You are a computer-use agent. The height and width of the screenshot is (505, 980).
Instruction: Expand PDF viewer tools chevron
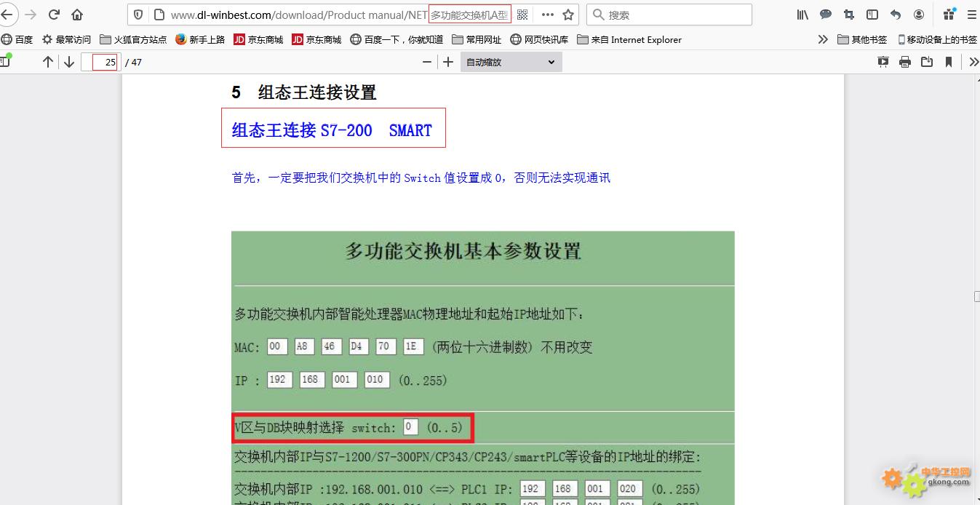(973, 62)
